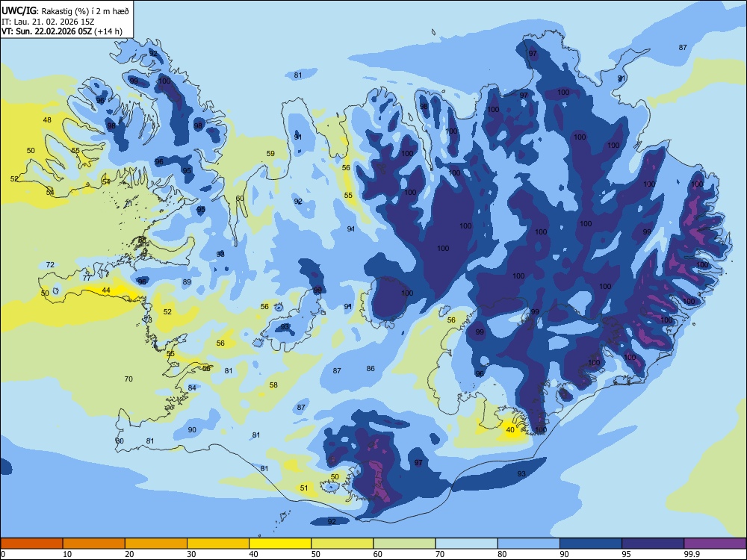This screenshot has width=747, height=560.
Task: Click the '84' humidity value label
Action: coord(192,388)
